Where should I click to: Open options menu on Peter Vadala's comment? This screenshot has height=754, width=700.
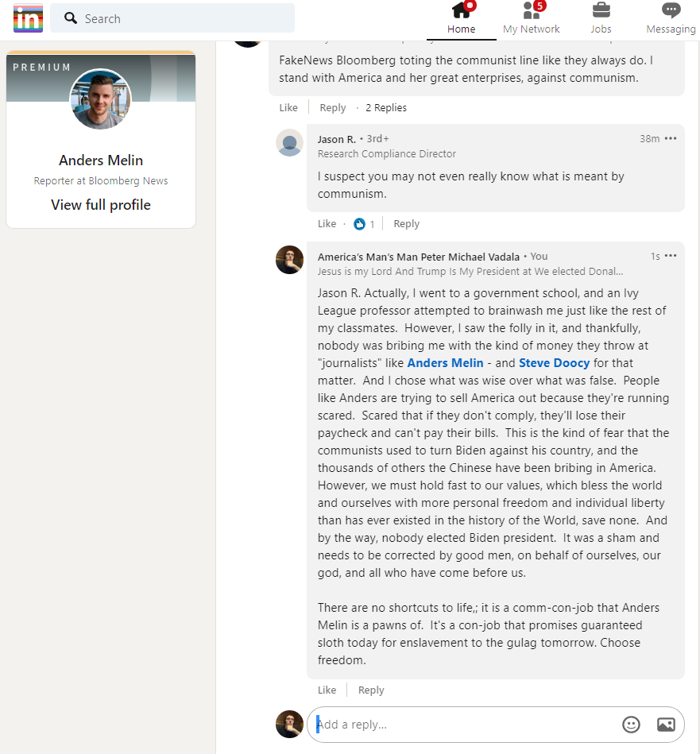671,256
